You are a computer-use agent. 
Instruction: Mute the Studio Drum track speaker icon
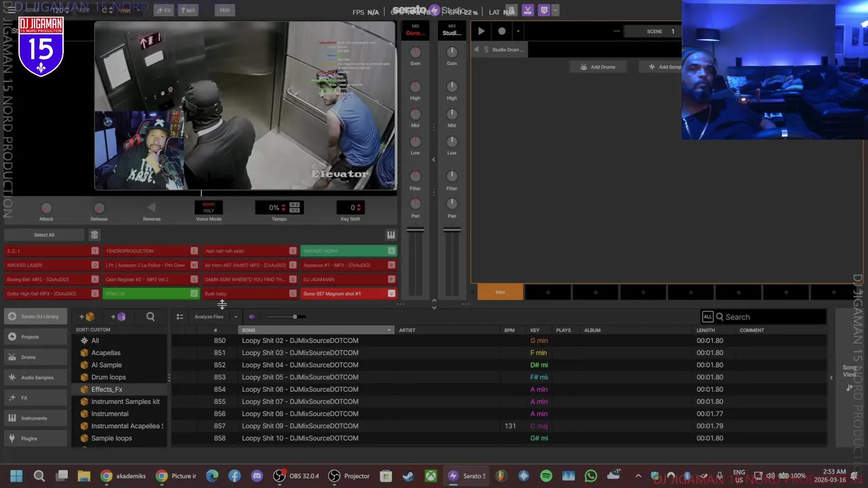(477, 49)
